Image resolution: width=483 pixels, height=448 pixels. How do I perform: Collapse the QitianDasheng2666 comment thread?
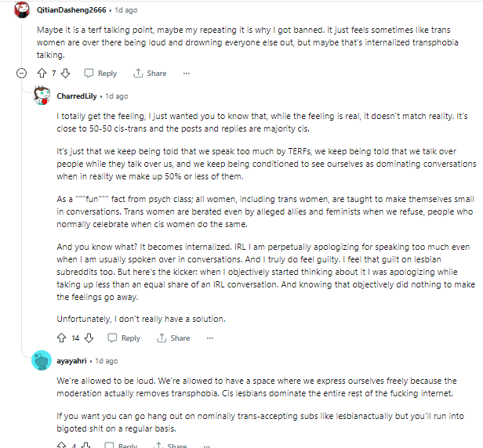point(21,74)
